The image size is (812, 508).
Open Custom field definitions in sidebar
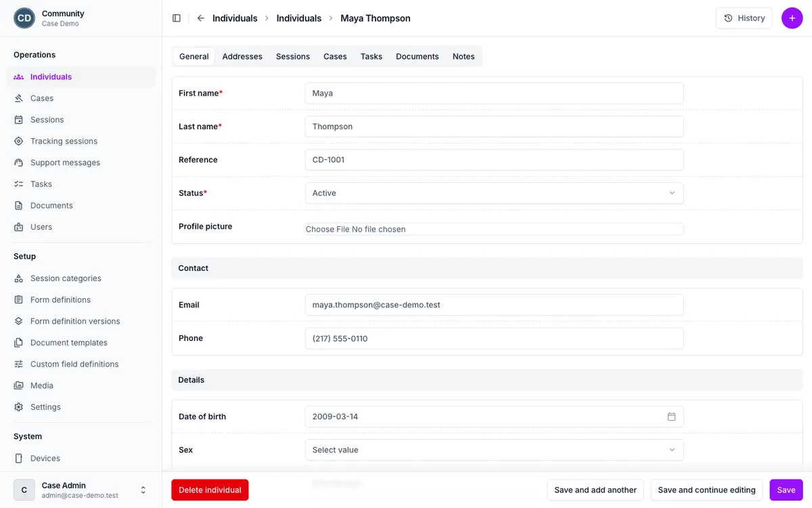81,364
